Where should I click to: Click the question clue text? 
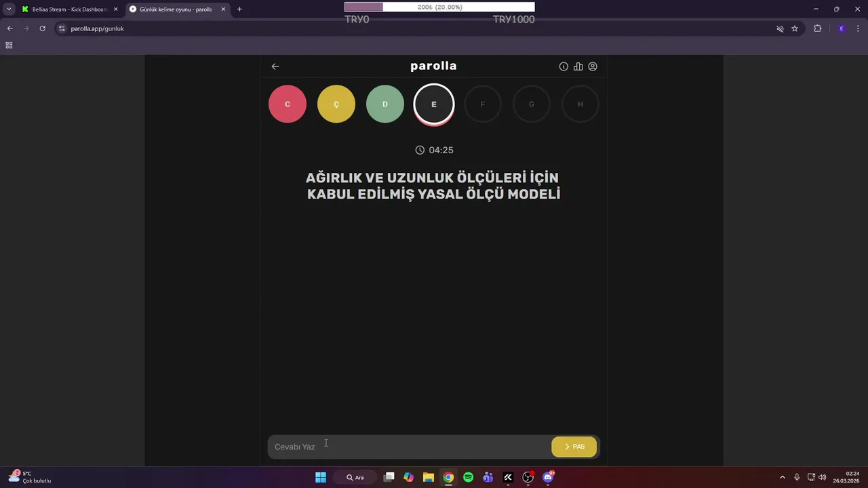433,186
